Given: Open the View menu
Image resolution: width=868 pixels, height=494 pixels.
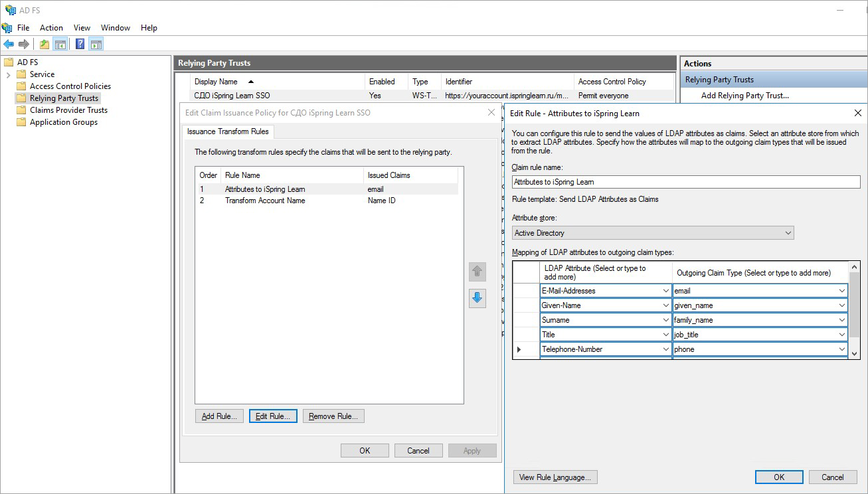Looking at the screenshot, I should point(82,28).
